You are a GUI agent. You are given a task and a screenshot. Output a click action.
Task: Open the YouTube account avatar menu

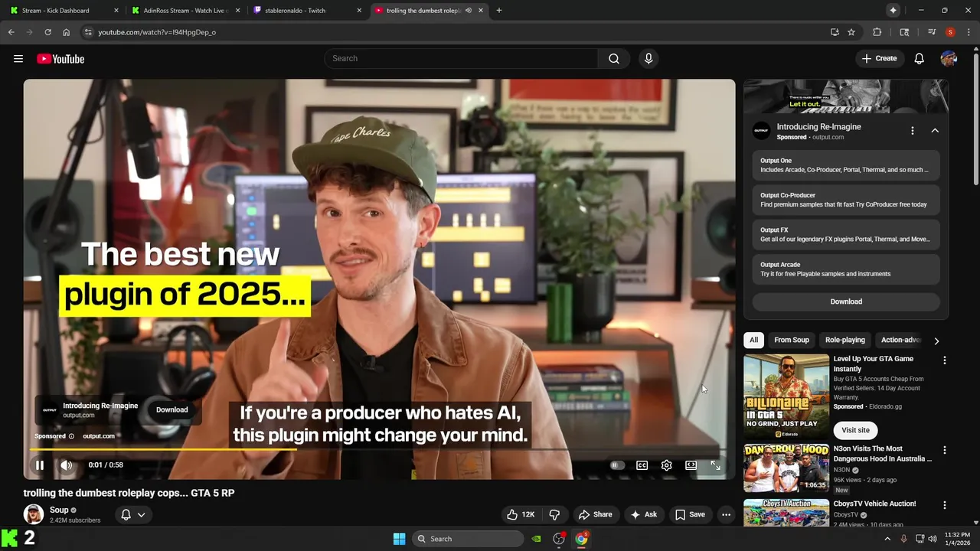[949, 59]
